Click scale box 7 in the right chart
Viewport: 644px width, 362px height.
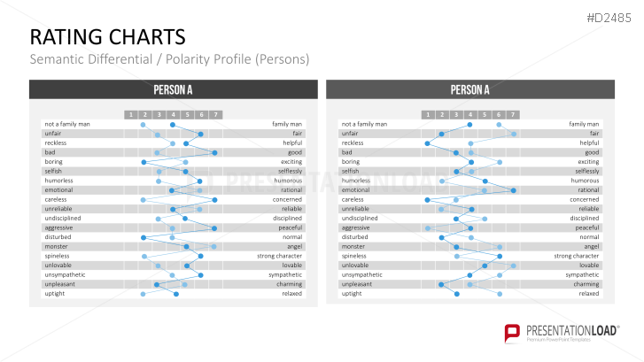[513, 114]
